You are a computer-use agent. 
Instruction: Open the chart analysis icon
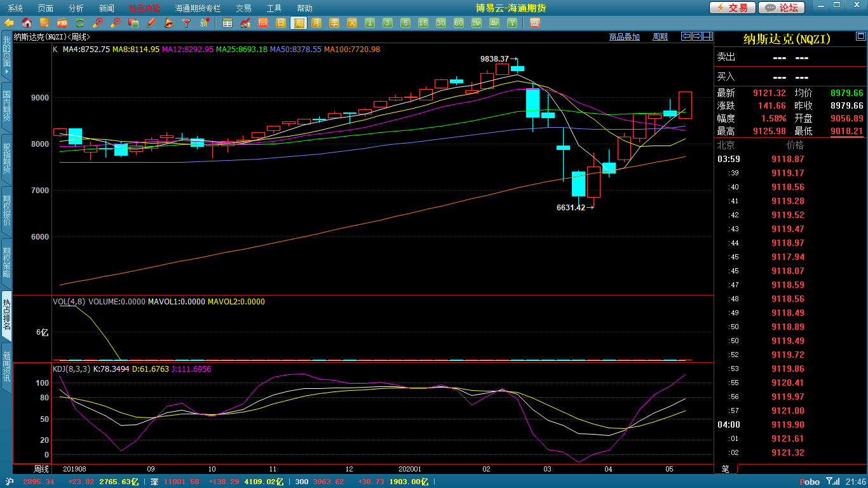point(245,23)
